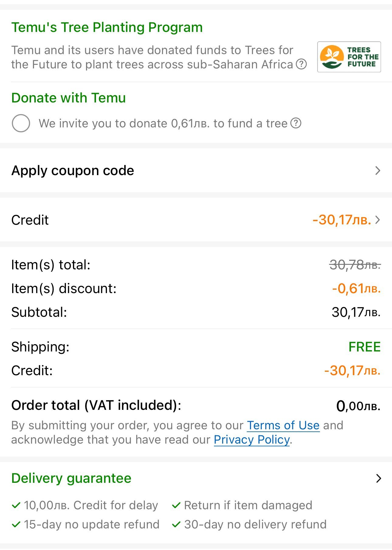Tap Temu's Tree Planting Program heading

click(x=107, y=27)
